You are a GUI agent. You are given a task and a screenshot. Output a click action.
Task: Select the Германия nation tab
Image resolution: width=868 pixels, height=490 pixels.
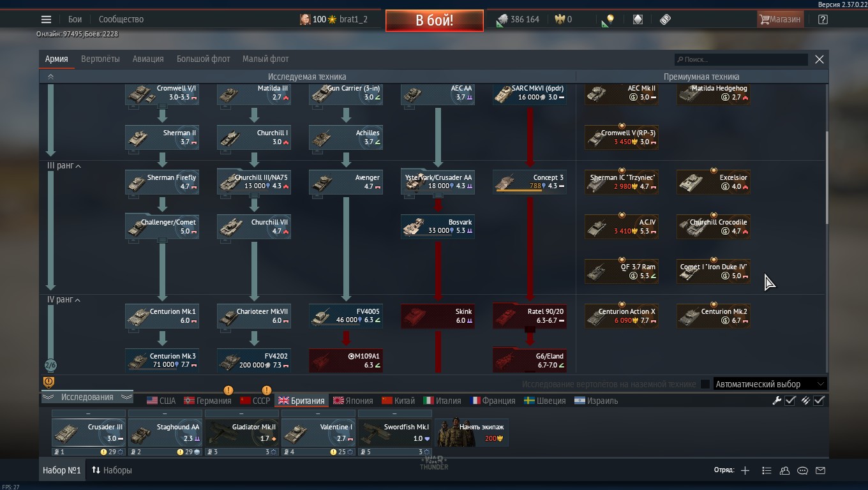[207, 401]
